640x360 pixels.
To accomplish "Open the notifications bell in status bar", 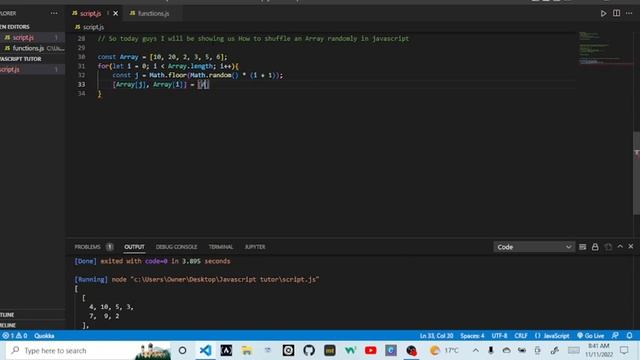I will (x=629, y=336).
